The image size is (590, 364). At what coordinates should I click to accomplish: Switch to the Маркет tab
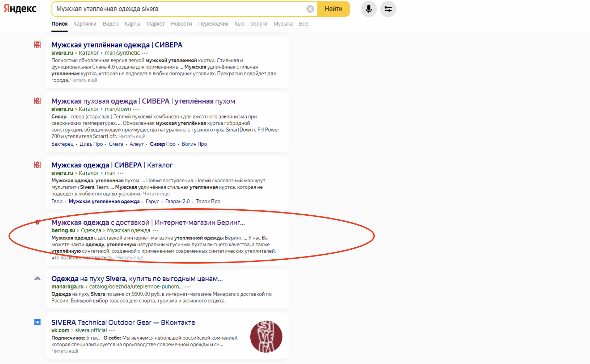tap(155, 24)
